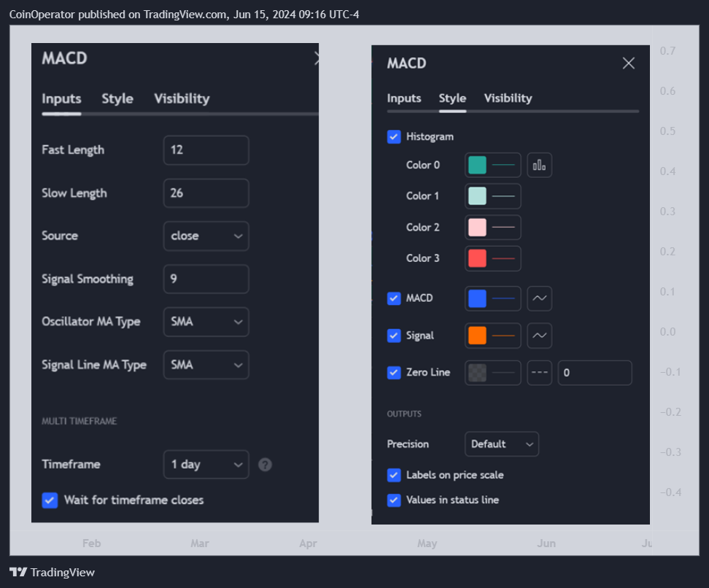This screenshot has height=588, width=709.
Task: Open Timeframe dropdown set to 1 day
Action: coord(206,465)
